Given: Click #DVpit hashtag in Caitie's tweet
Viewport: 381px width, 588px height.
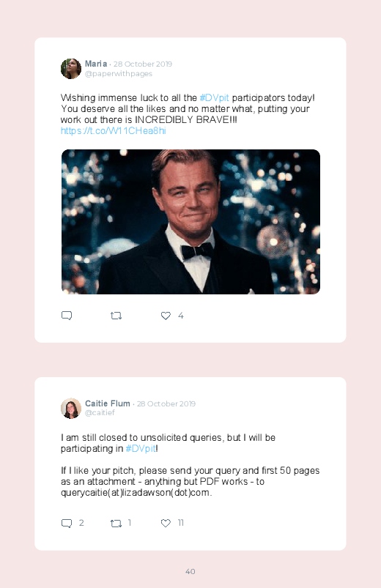Looking at the screenshot, I should (140, 448).
